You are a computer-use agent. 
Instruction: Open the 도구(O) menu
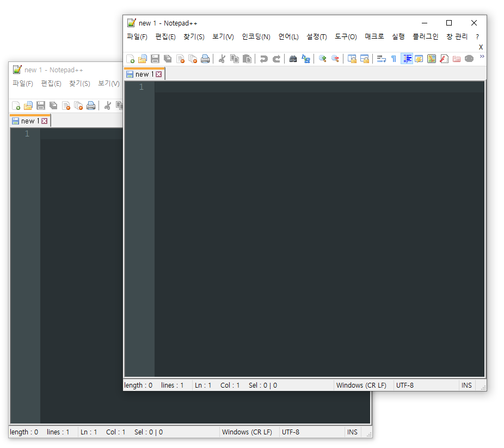coord(346,36)
